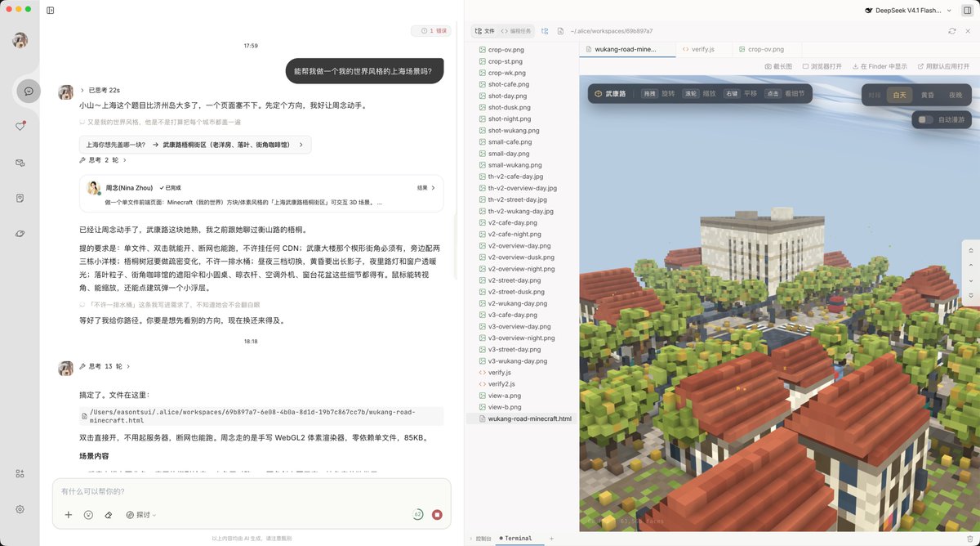Image resolution: width=980 pixels, height=546 pixels.
Task: Open crop-wk.png in file list
Action: tap(508, 73)
